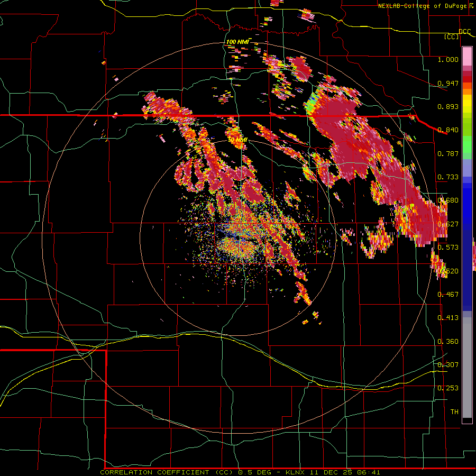
Task: Click the 0.947 scale label
Action: click(x=448, y=83)
